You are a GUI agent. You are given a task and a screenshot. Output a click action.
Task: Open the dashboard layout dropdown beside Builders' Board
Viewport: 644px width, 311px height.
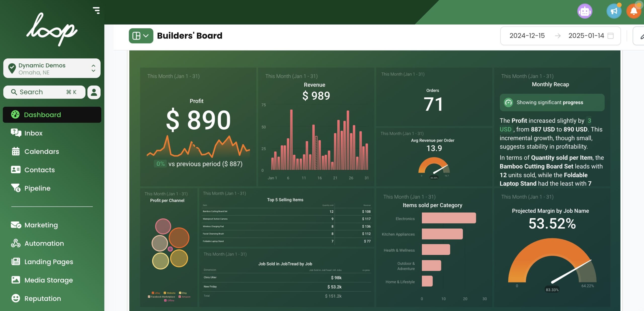click(x=141, y=36)
